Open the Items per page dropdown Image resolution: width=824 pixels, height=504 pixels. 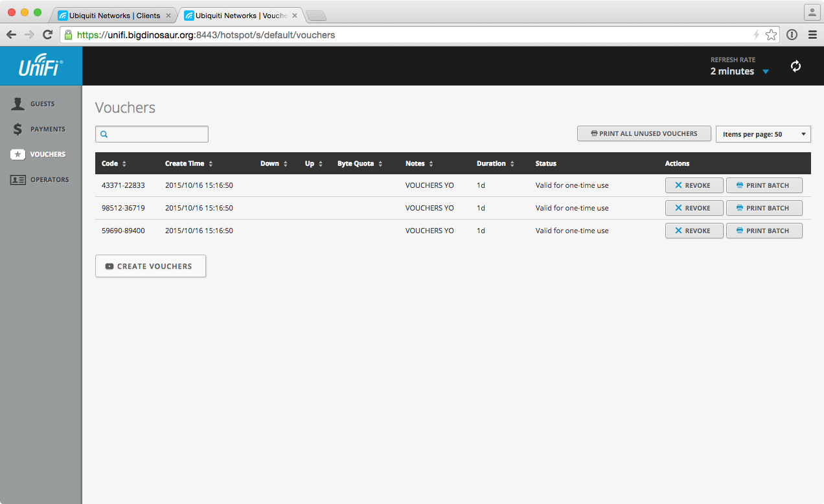point(763,134)
